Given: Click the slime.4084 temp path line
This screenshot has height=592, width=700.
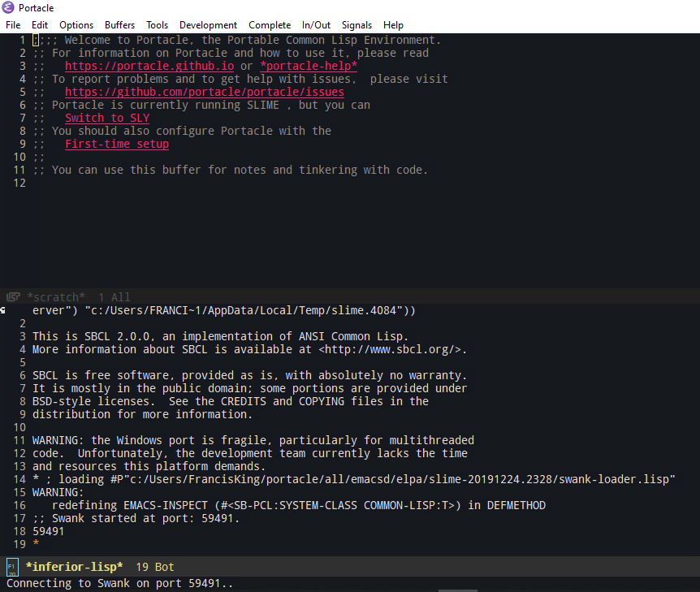Looking at the screenshot, I should click(223, 310).
